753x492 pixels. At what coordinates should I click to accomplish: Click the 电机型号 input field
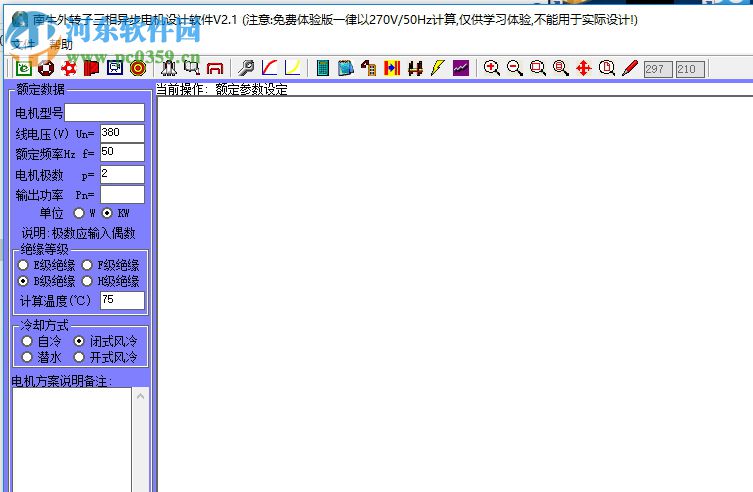tap(104, 113)
